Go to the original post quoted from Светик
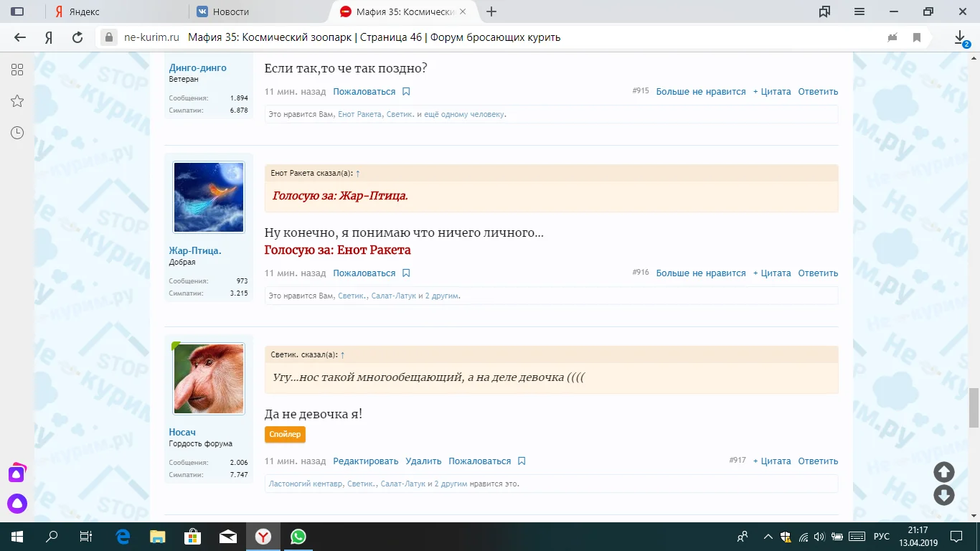980x551 pixels. (342, 355)
